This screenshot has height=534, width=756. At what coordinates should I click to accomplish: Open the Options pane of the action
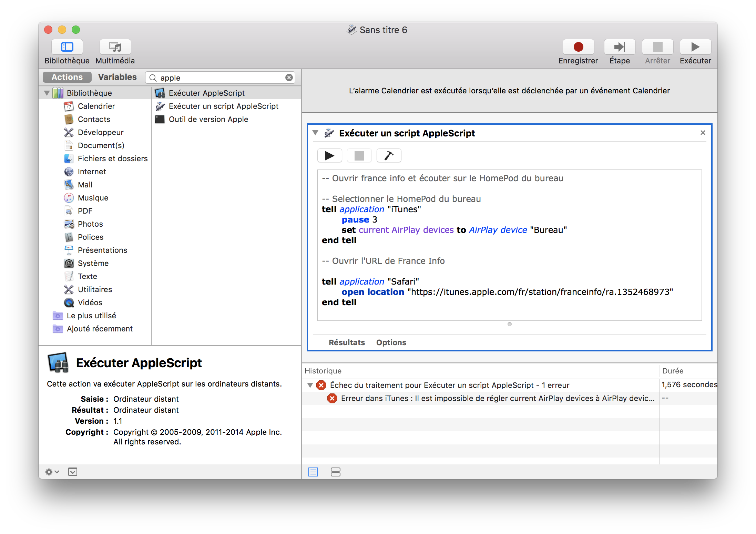tap(391, 342)
